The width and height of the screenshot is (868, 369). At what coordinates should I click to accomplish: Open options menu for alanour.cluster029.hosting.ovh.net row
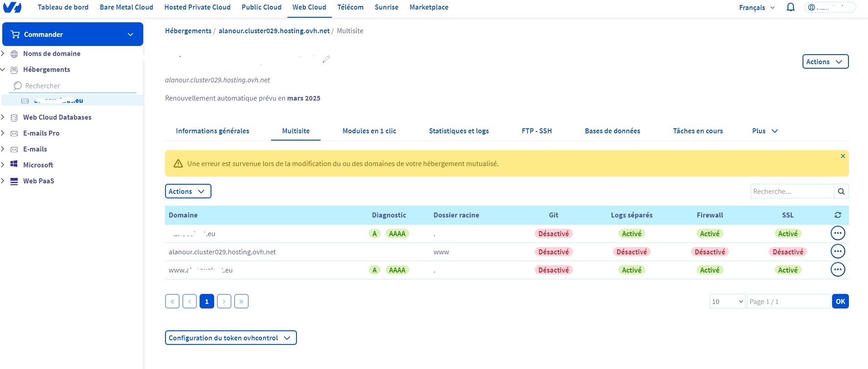(x=838, y=252)
